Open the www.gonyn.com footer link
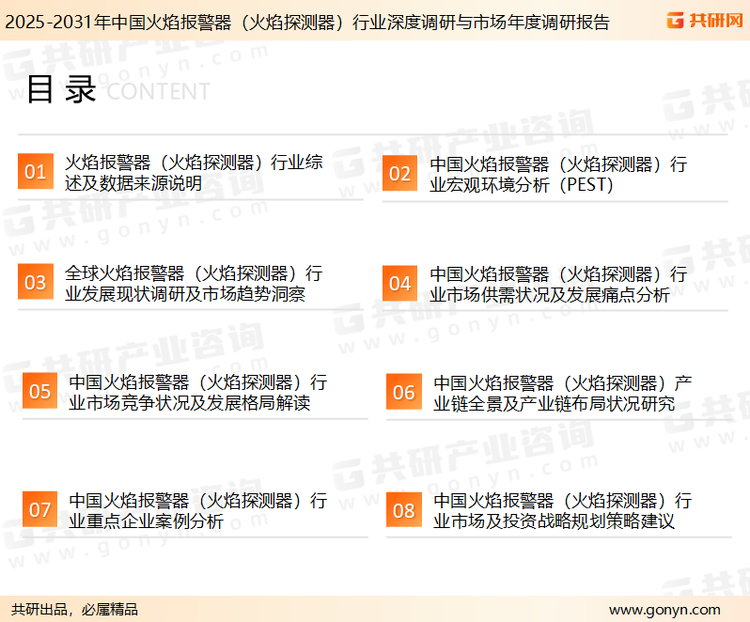 click(664, 610)
